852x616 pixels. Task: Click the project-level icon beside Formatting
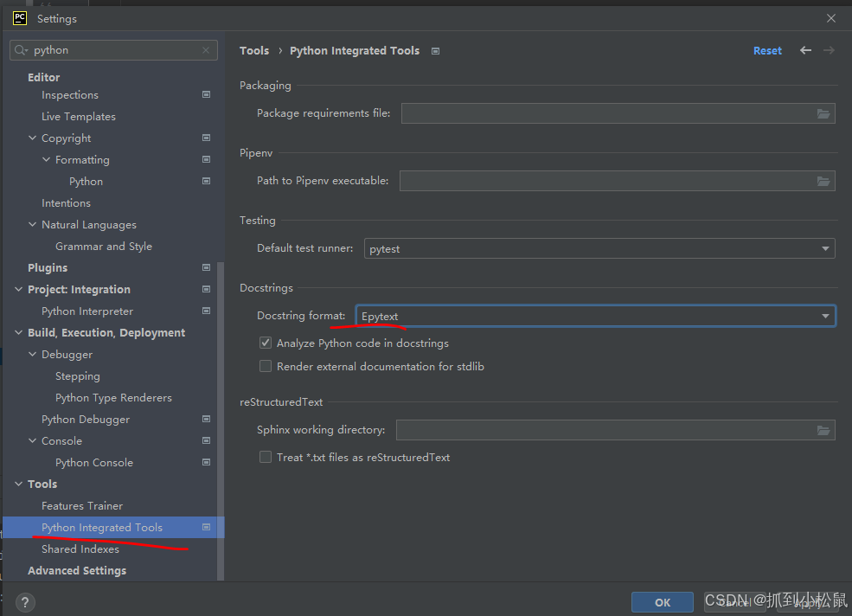pos(207,159)
